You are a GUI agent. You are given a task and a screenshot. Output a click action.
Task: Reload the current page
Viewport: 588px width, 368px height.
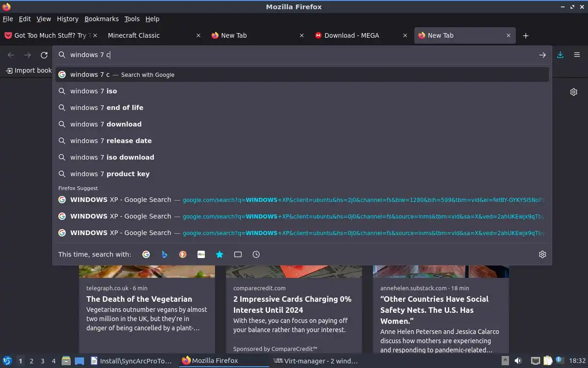[x=44, y=55]
